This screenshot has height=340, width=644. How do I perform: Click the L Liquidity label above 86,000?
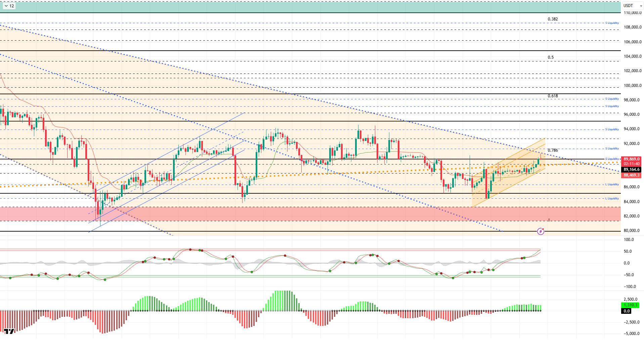point(612,184)
